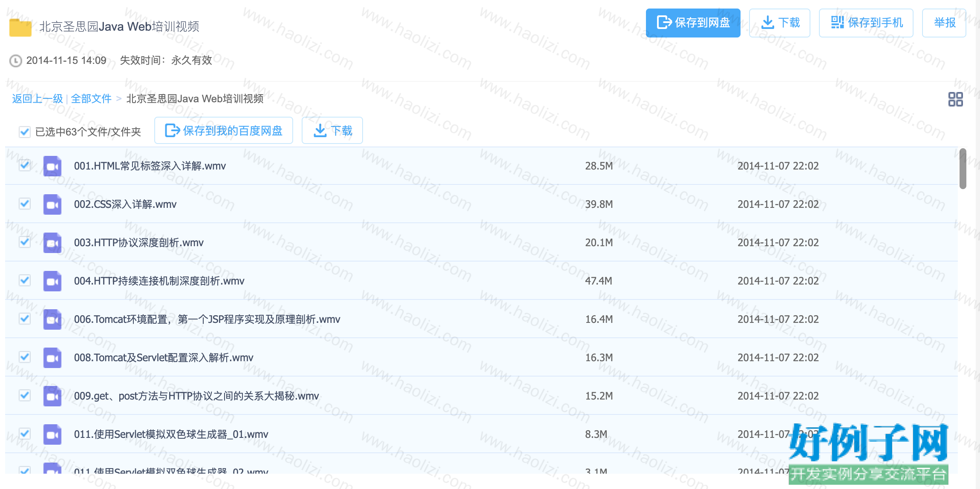This screenshot has width=980, height=489.
Task: Uncheck 002.CSS深入详解.wmv checkbox
Action: [x=25, y=203]
